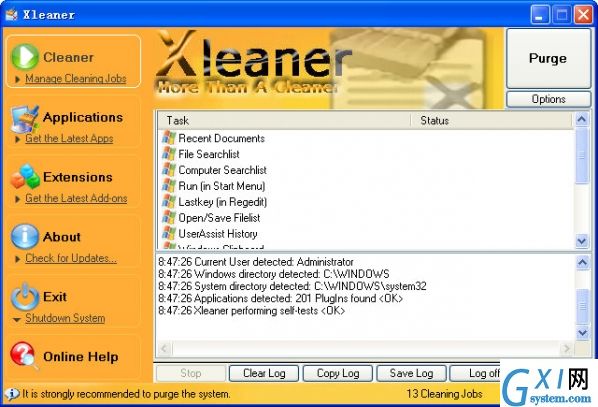Click the Copy Log button
Viewport: 598px width, 407px height.
pos(338,373)
